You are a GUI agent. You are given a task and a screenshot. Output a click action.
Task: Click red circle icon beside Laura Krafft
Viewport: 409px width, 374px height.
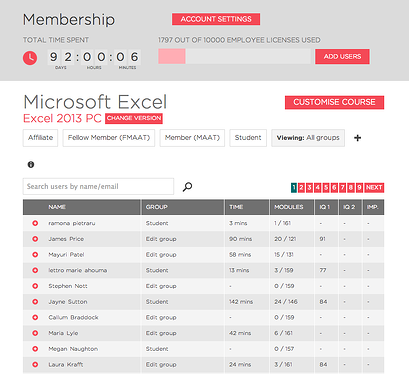tap(35, 364)
